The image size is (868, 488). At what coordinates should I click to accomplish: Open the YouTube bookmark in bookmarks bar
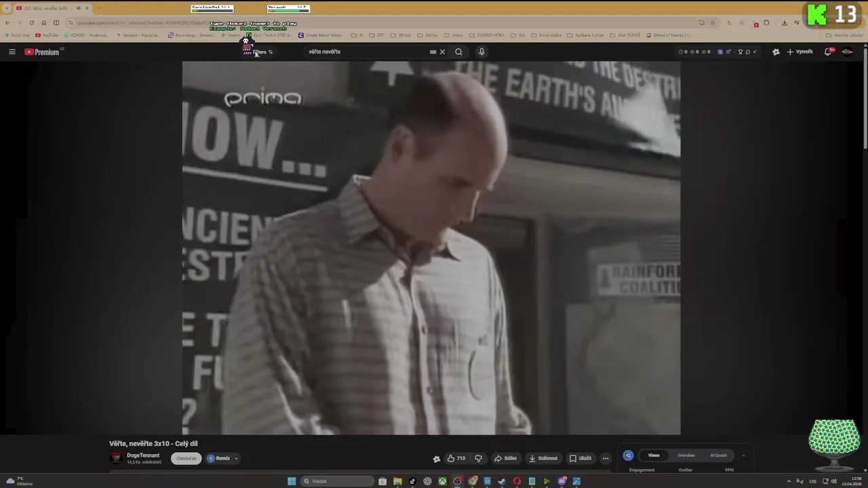coord(47,35)
